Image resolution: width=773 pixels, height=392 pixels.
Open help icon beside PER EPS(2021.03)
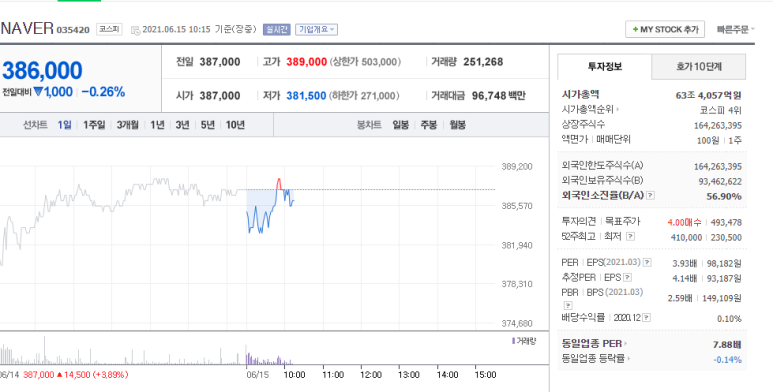point(647,263)
